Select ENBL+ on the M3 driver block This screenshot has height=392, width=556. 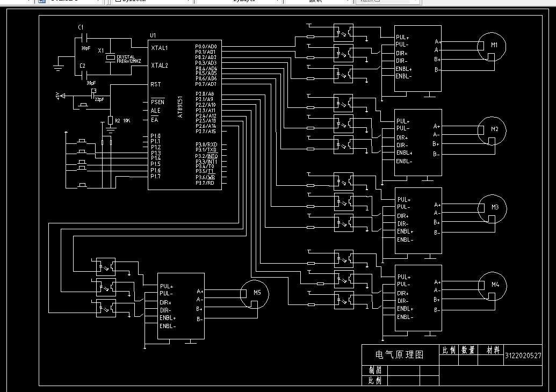[x=405, y=231]
